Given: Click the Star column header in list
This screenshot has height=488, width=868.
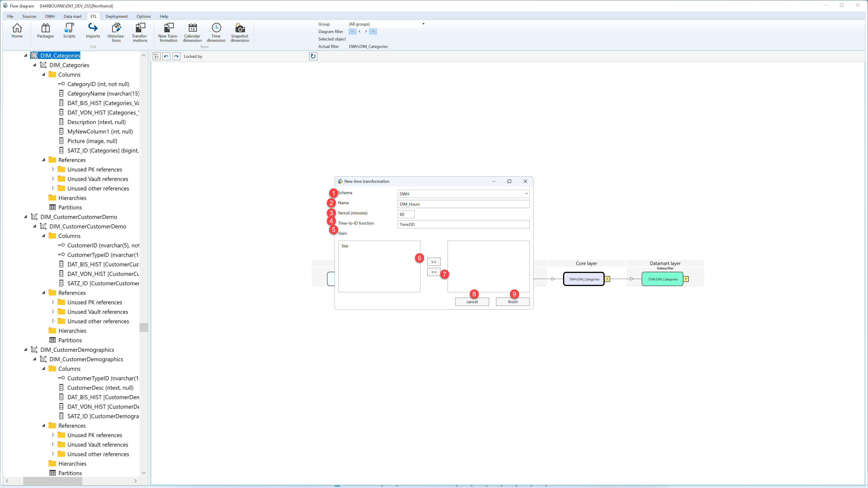Looking at the screenshot, I should [345, 246].
